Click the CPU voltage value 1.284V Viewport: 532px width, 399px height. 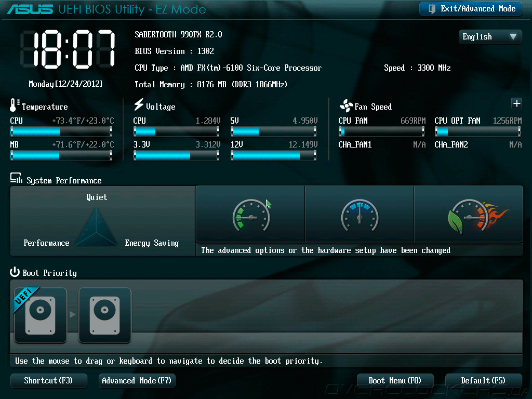point(208,121)
